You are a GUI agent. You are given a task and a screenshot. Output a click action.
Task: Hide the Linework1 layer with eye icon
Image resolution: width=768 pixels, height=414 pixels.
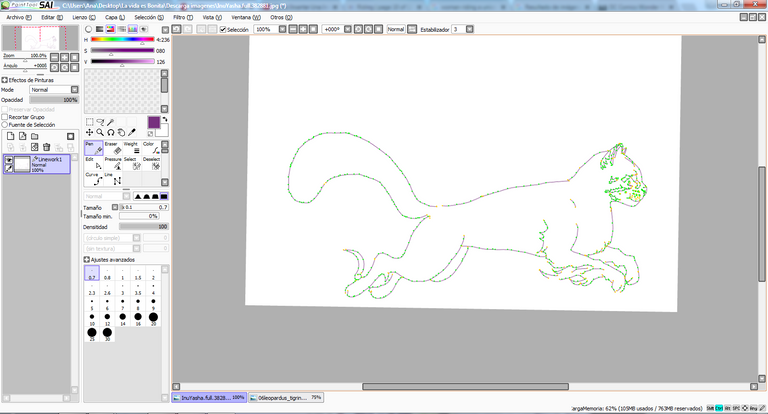click(x=8, y=160)
